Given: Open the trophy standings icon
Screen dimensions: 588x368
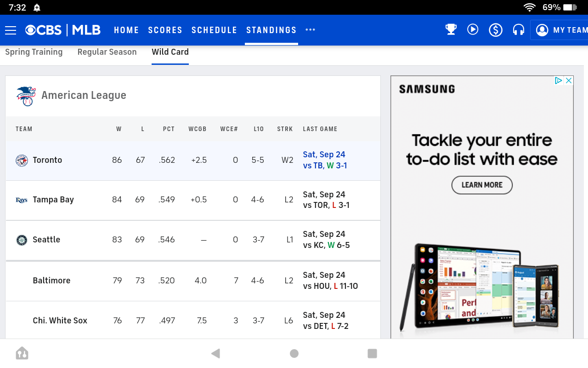Looking at the screenshot, I should [x=451, y=29].
